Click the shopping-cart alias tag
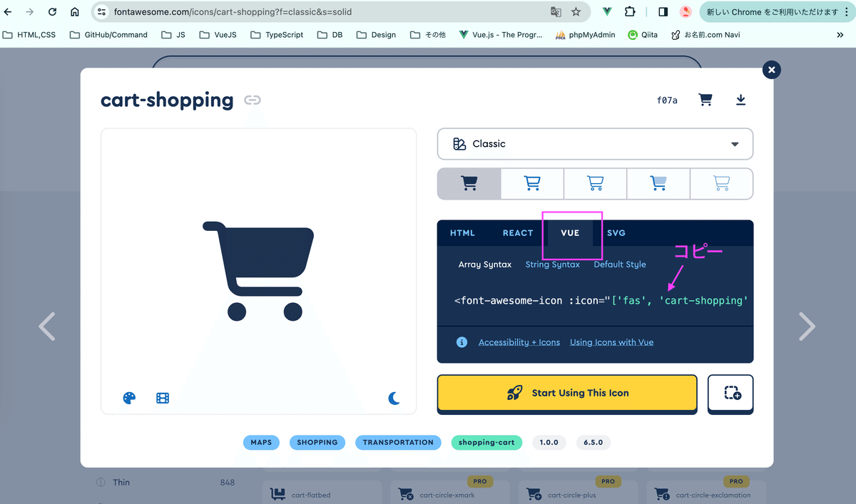 pyautogui.click(x=486, y=443)
